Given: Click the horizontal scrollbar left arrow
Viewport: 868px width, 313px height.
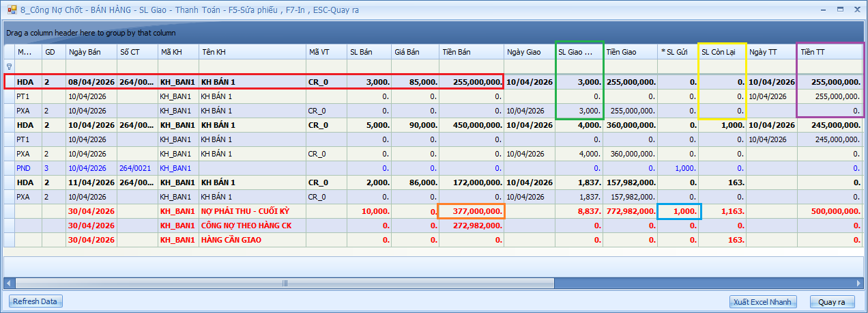Looking at the screenshot, I should [x=9, y=283].
